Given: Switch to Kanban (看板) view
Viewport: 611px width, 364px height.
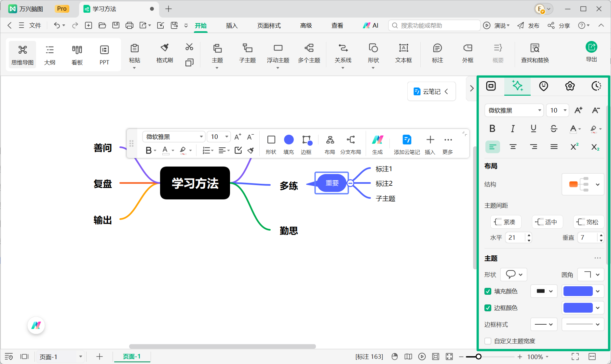Looking at the screenshot, I should coord(77,55).
